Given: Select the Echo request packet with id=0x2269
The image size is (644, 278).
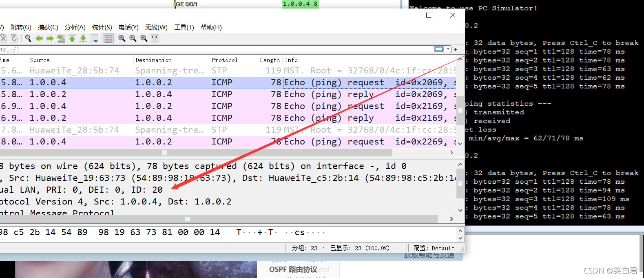Looking at the screenshot, I should click(x=228, y=142).
